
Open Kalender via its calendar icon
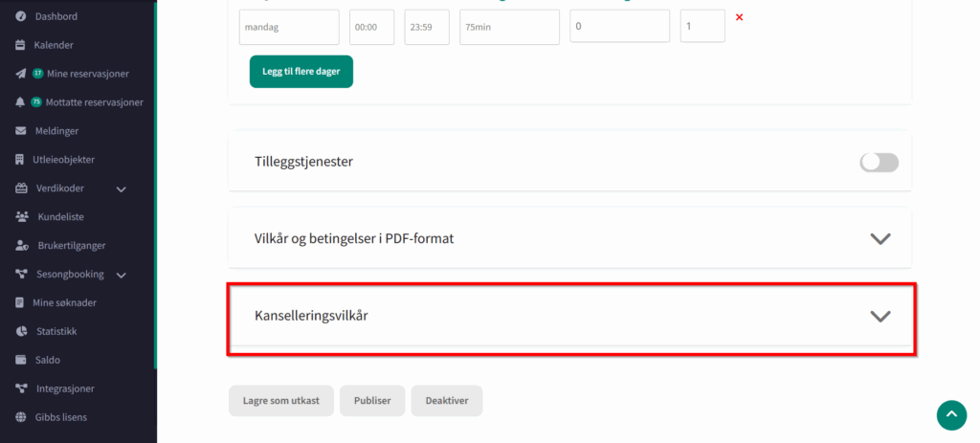pos(21,45)
